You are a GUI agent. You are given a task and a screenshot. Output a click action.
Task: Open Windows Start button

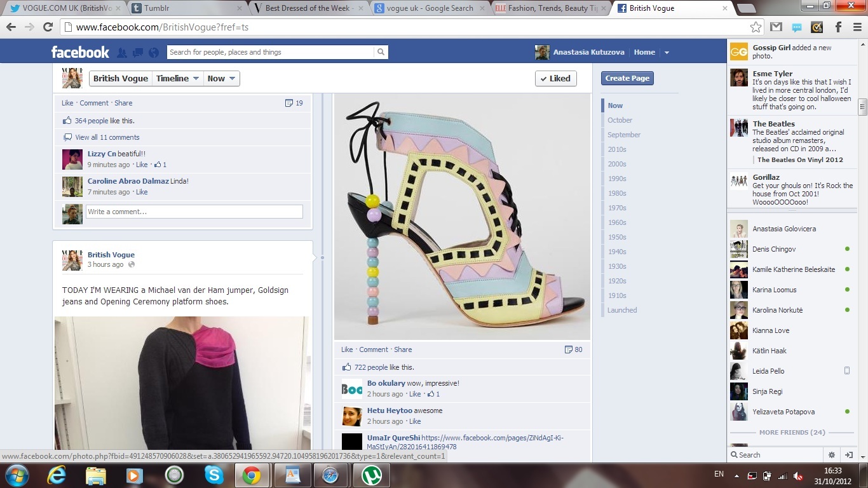(16, 475)
